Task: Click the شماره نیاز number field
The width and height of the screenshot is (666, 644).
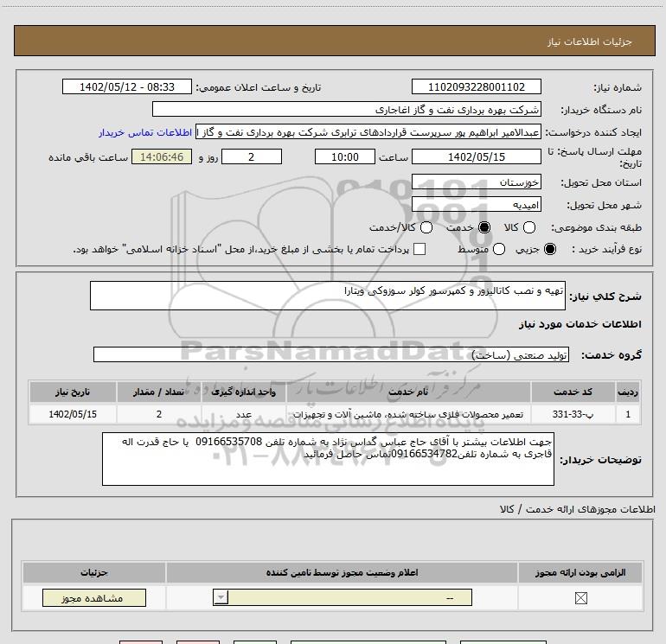Action: click(476, 87)
